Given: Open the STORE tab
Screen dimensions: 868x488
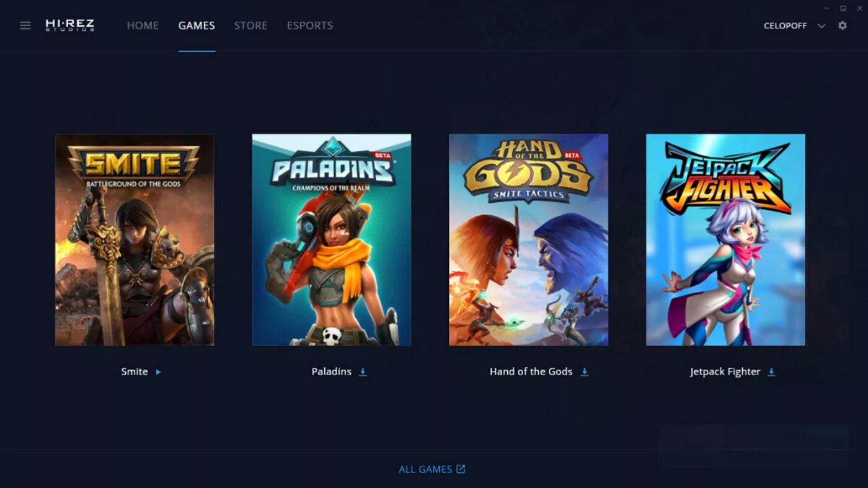Looking at the screenshot, I should point(250,25).
